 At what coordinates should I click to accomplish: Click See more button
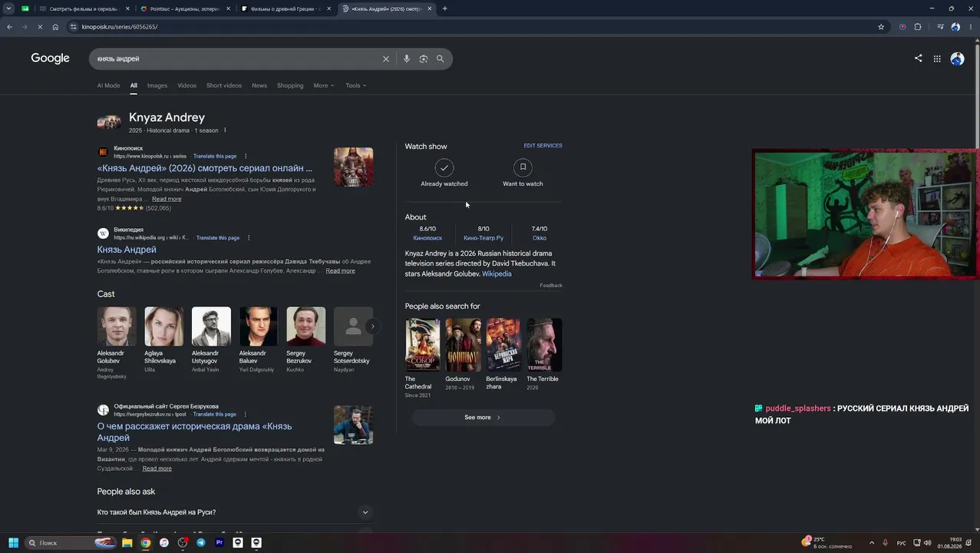(483, 418)
